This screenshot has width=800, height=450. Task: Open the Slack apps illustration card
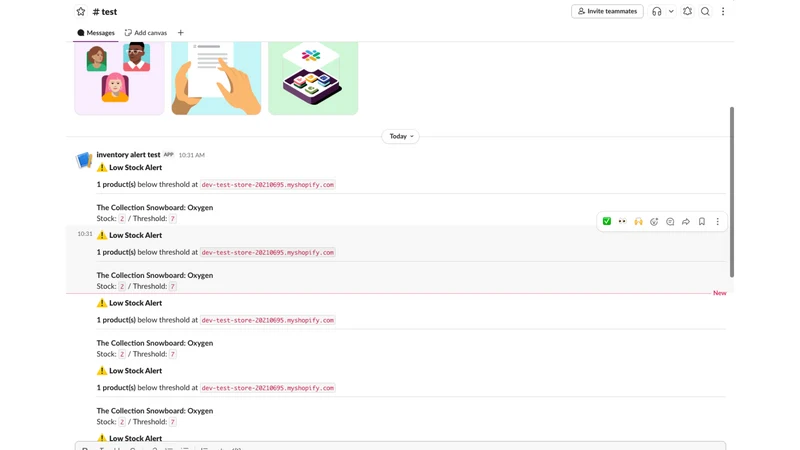click(313, 78)
